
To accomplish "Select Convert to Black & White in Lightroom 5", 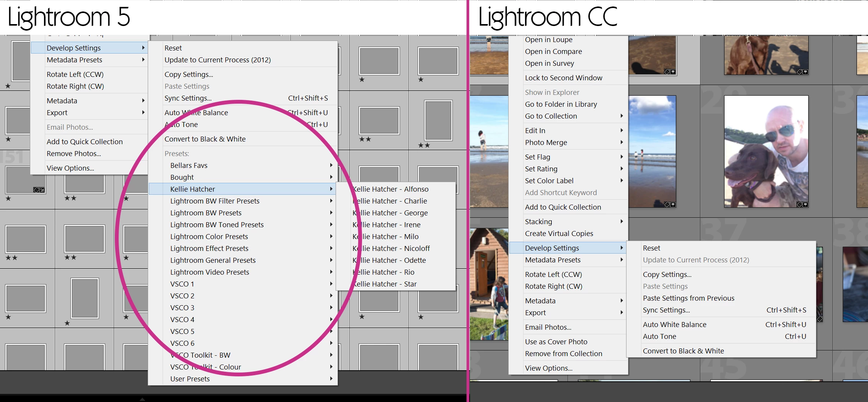I will coord(243,139).
